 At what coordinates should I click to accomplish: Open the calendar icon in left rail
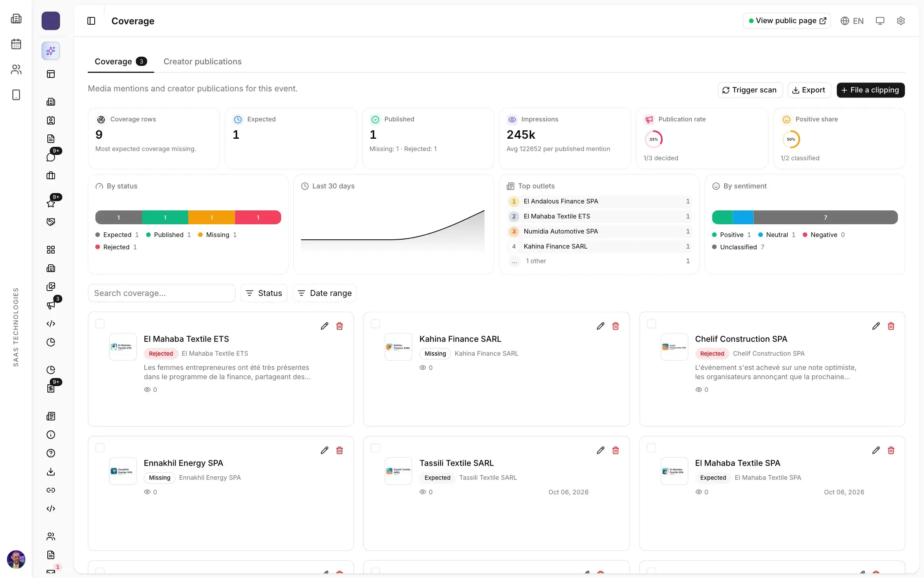tap(16, 44)
